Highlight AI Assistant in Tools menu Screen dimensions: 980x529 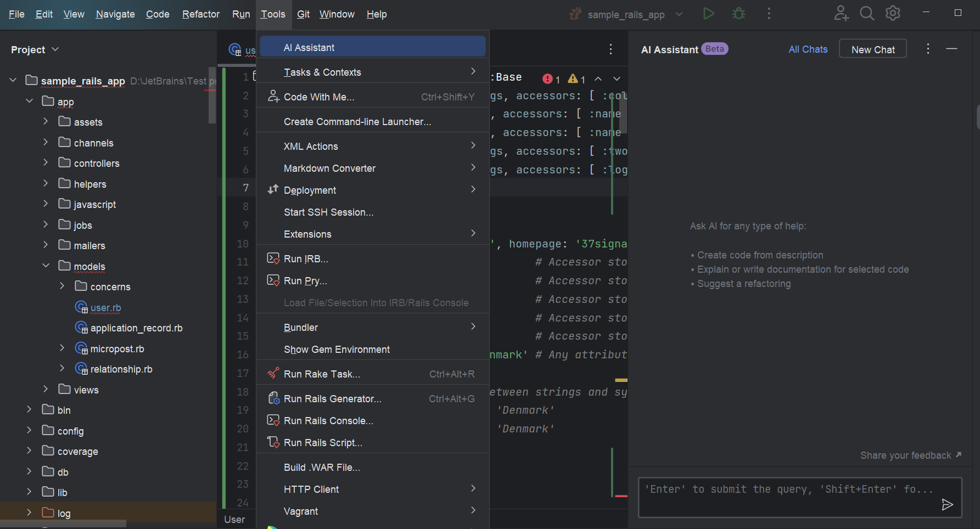coord(373,47)
